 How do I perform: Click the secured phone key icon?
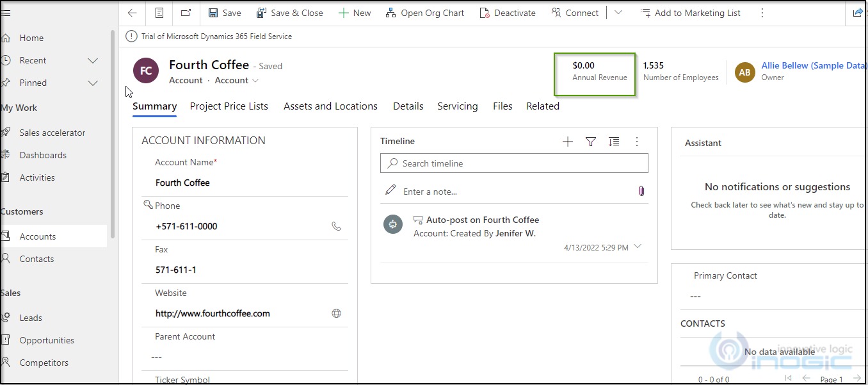tap(148, 204)
